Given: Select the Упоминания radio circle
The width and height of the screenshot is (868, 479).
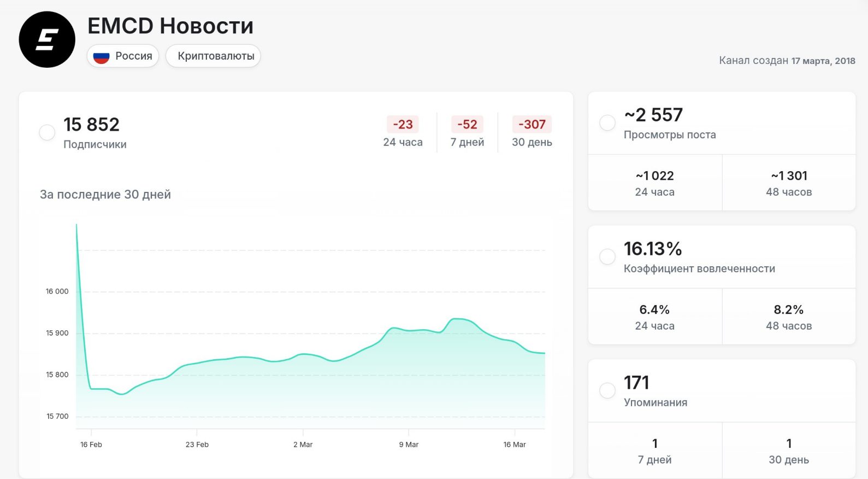Looking at the screenshot, I should pos(607,390).
